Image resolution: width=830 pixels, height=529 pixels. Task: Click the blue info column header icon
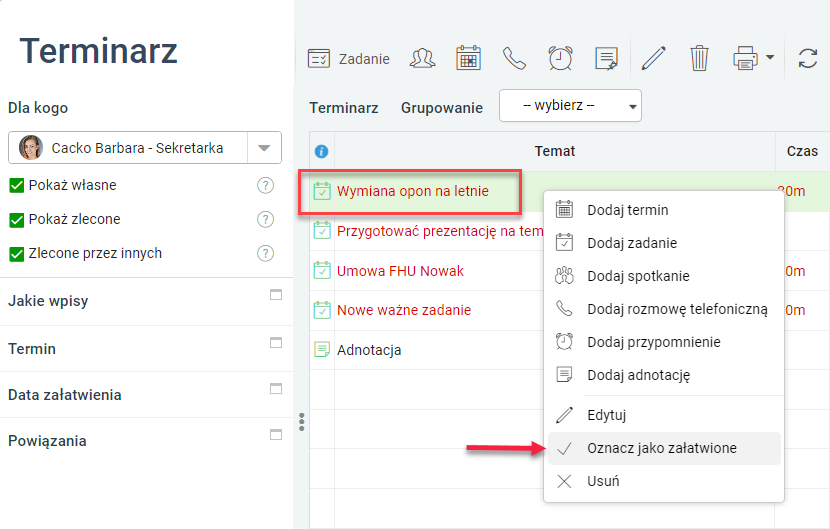321,151
